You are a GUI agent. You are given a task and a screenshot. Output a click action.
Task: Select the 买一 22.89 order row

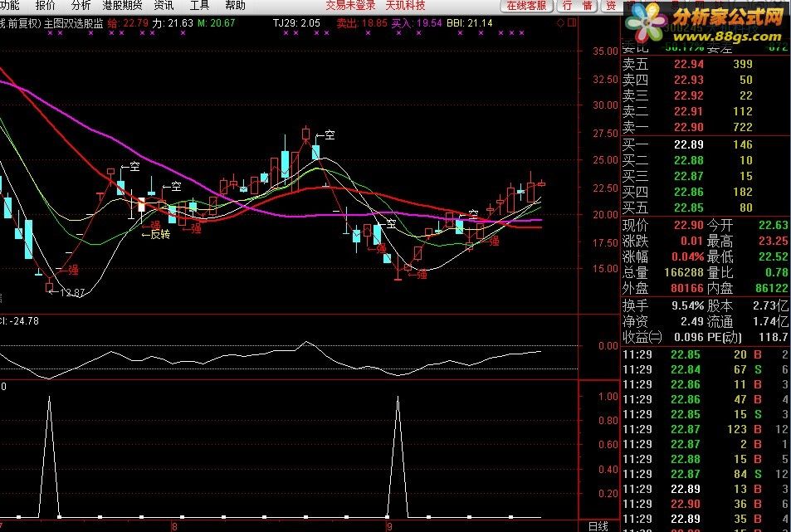coord(705,144)
